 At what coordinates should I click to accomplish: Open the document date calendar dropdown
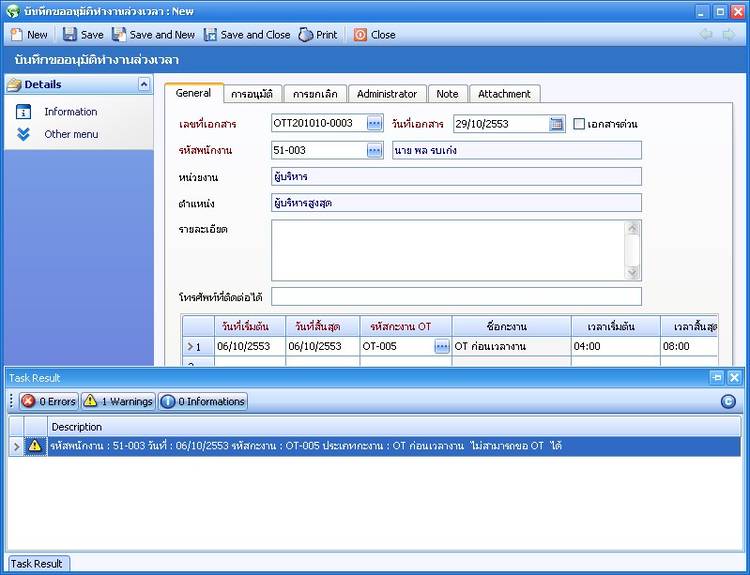(x=557, y=124)
